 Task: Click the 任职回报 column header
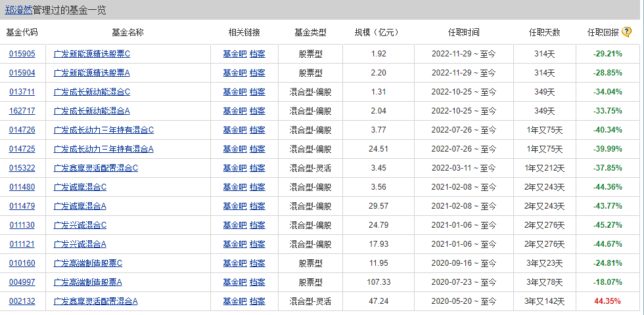pyautogui.click(x=603, y=32)
